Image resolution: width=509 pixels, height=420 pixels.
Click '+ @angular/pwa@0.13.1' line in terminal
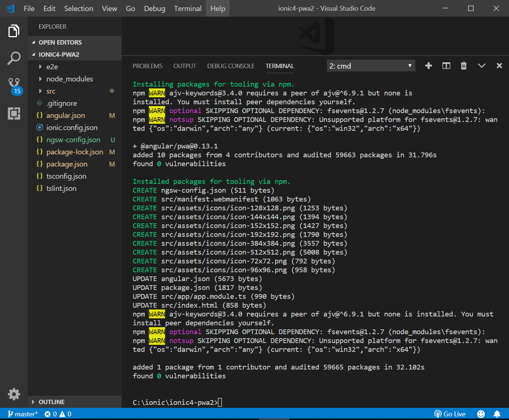point(175,146)
